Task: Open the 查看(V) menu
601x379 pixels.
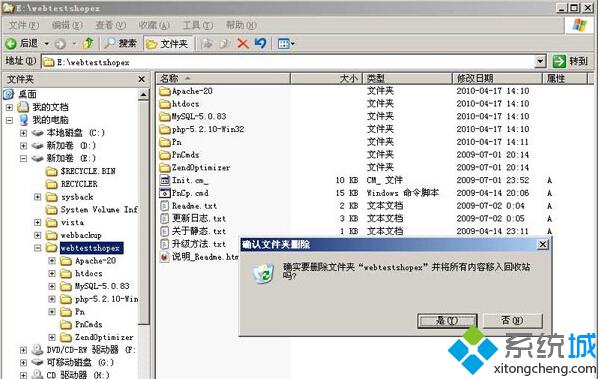Action: pyautogui.click(x=110, y=25)
